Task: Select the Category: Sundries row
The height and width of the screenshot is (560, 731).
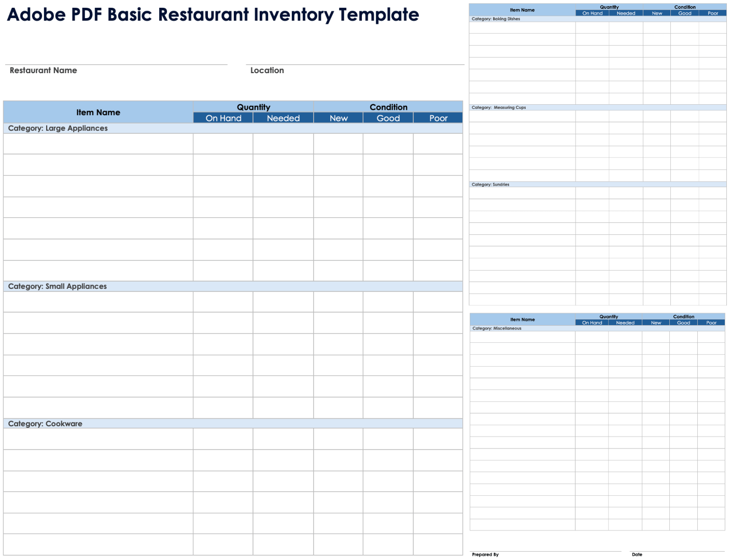Action: [x=597, y=185]
